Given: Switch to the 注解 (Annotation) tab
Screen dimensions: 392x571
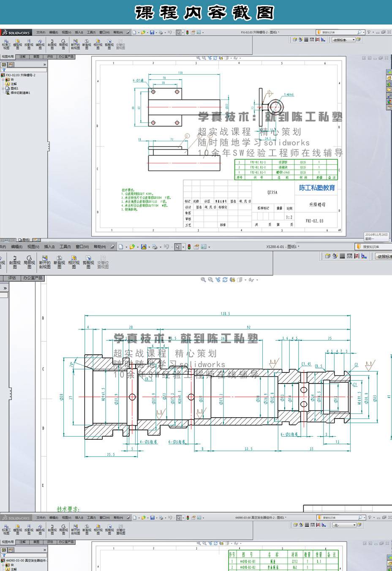Looking at the screenshot, I should coord(22,57).
